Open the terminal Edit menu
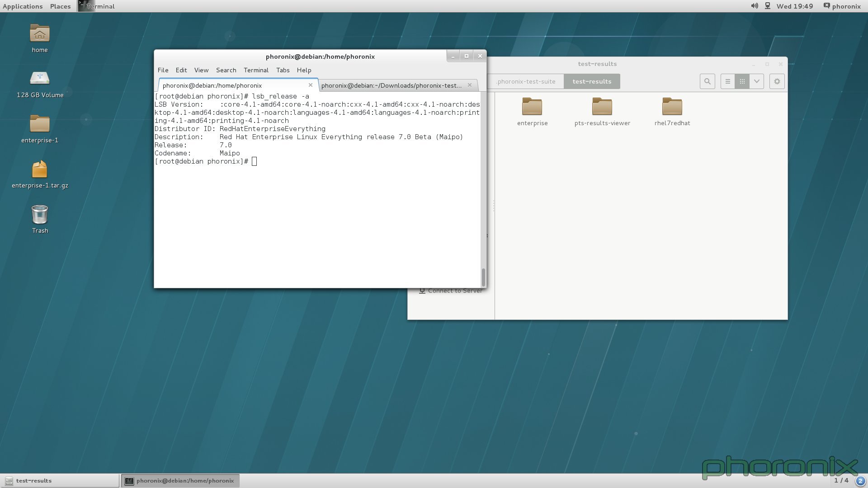 (181, 70)
